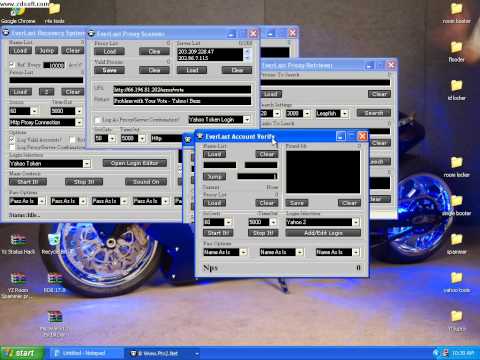Click Add/Edit Login in Account Verify
The height and width of the screenshot is (360, 480).
click(x=323, y=233)
